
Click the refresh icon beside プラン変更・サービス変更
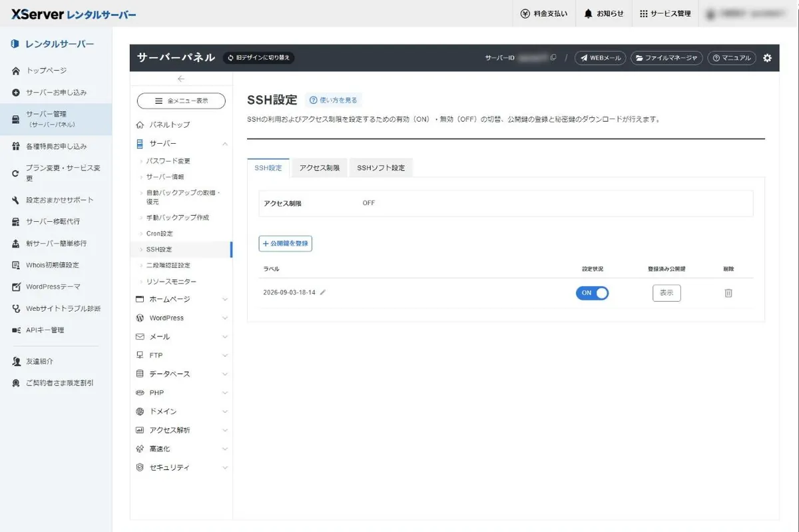coord(16,174)
